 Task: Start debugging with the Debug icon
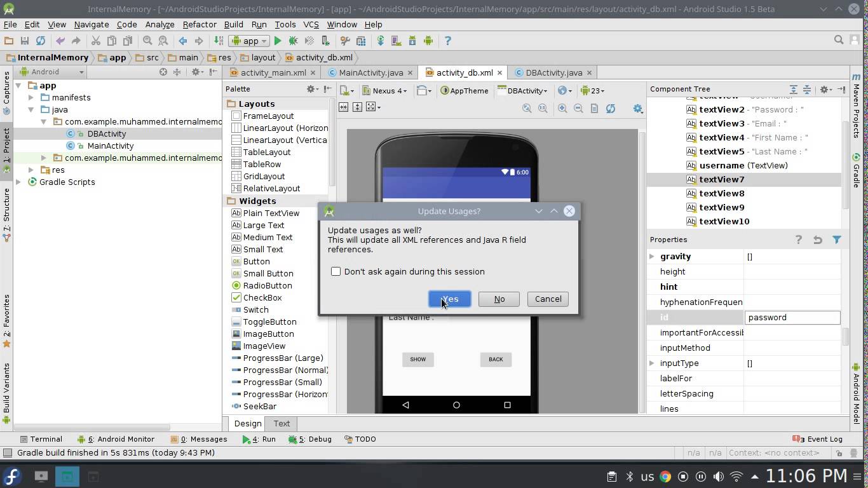click(x=293, y=40)
